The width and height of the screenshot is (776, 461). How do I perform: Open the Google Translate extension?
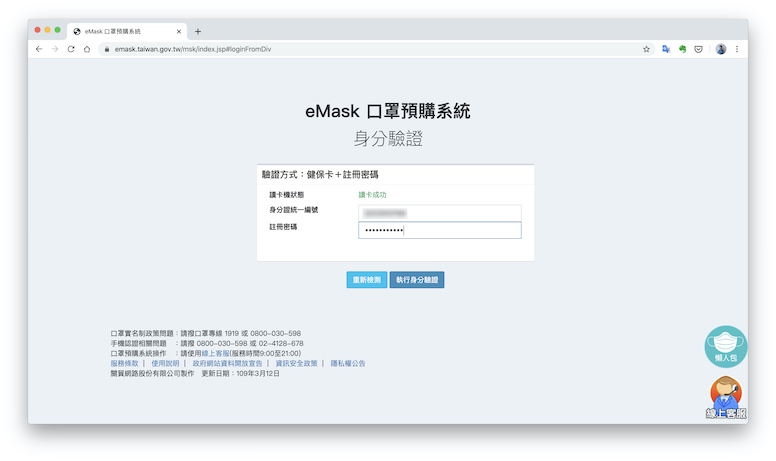point(666,49)
